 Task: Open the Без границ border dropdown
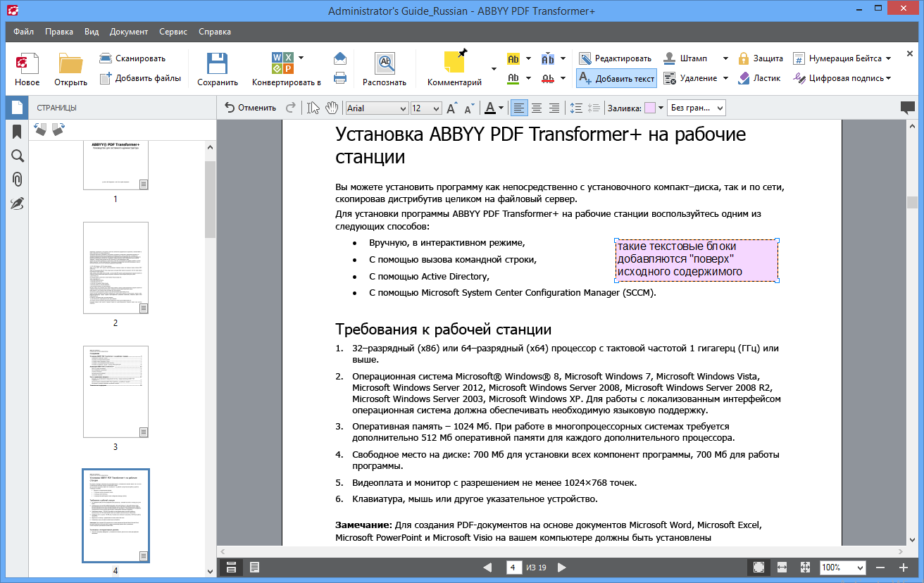pyautogui.click(x=697, y=108)
